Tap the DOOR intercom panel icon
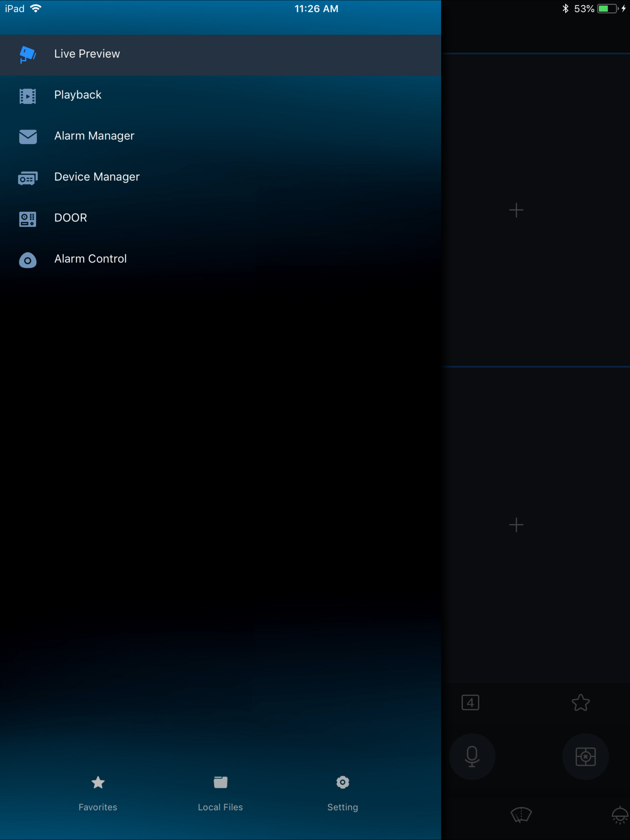Screen dimensions: 630x840 [x=28, y=219]
